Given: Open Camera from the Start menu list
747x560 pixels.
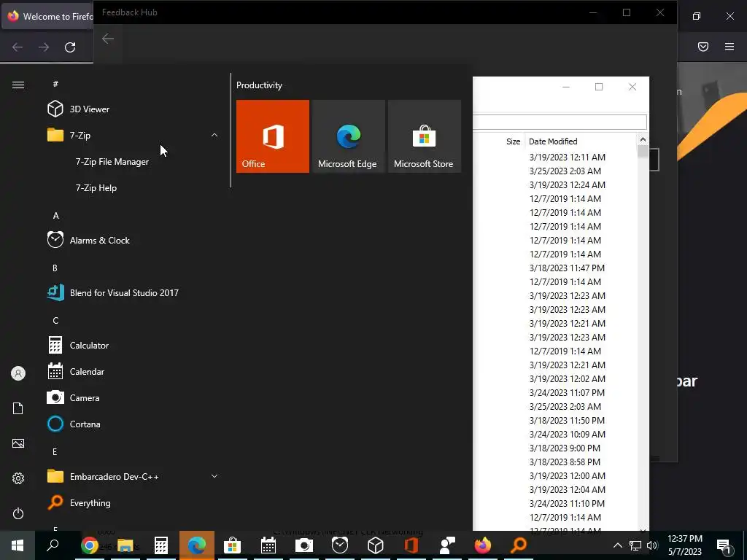Looking at the screenshot, I should (131, 397).
